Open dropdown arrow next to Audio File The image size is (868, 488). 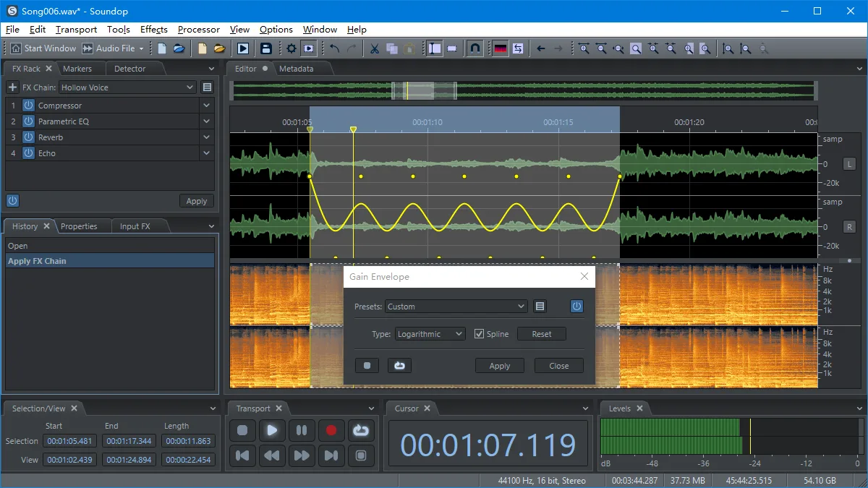pos(142,48)
